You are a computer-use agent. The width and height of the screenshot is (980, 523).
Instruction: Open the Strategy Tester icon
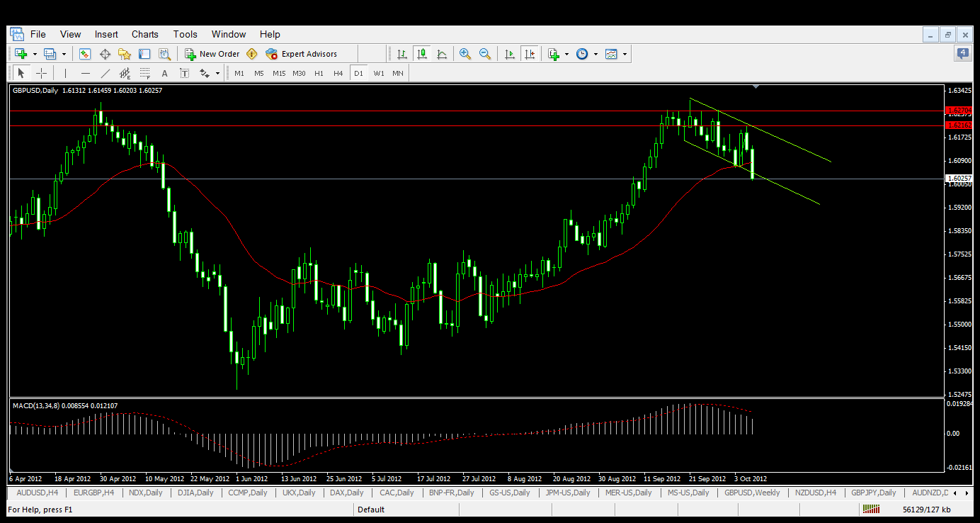click(164, 54)
